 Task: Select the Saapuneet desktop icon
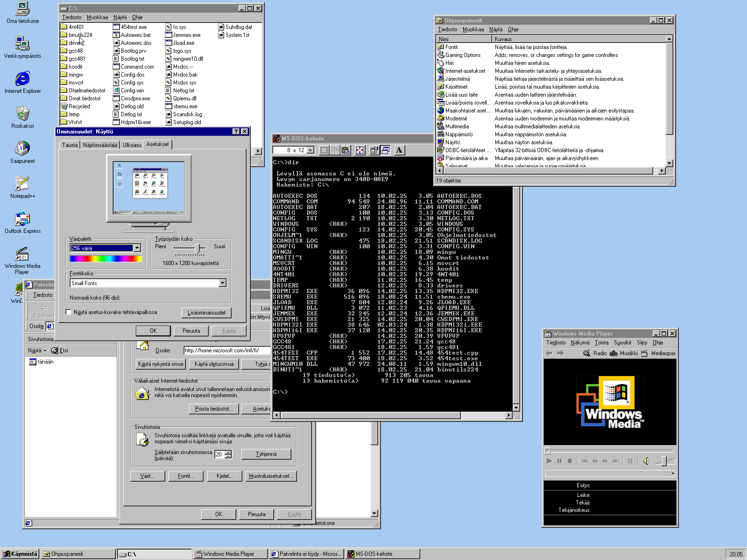[x=22, y=153]
